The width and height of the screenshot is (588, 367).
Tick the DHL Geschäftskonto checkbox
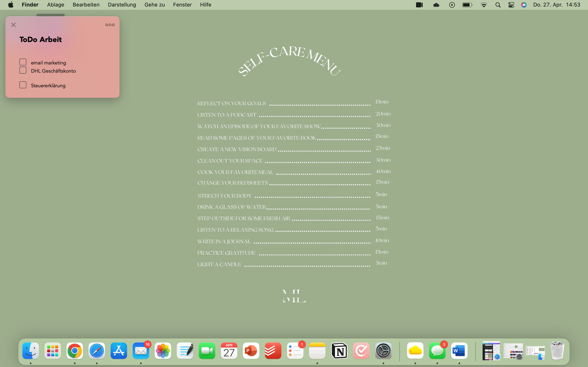coord(23,70)
